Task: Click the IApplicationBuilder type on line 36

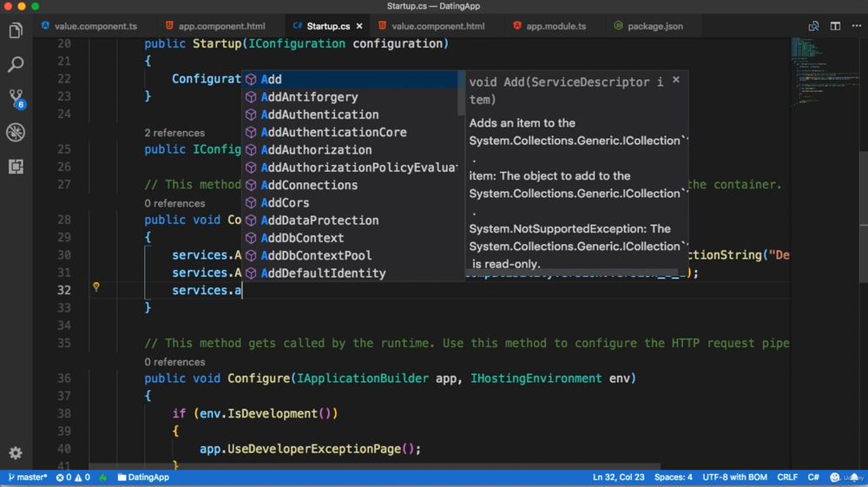Action: tap(363, 378)
